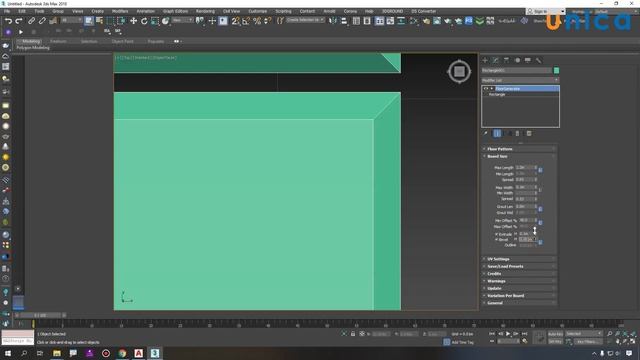Open the Hierarchy tab in command panel
The height and width of the screenshot is (360, 640).
click(x=507, y=60)
